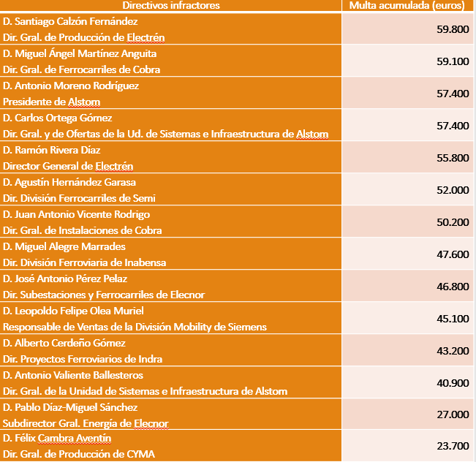Select the 57.400 amount for Antonio Moreno Rodríguez
This screenshot has width=476, height=462.
coord(453,94)
